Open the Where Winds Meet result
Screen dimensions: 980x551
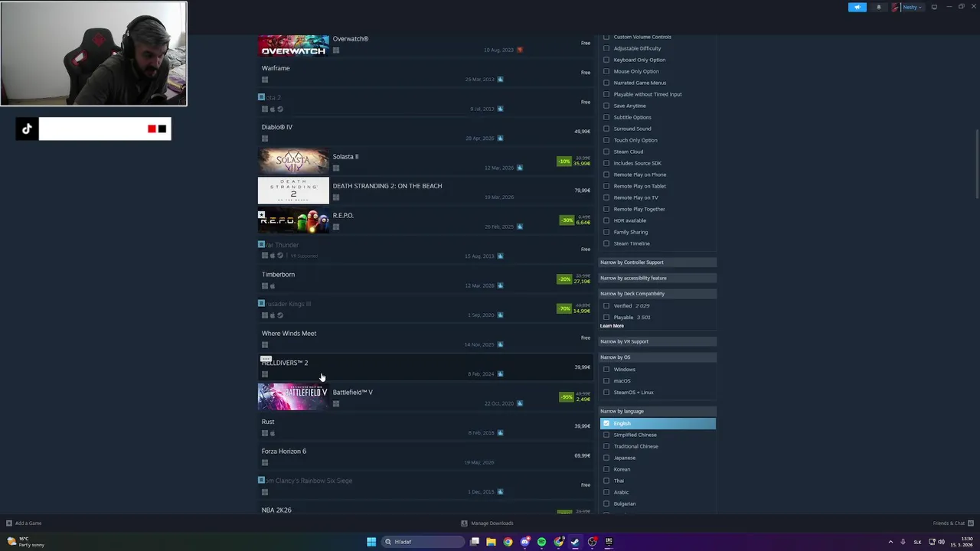425,338
